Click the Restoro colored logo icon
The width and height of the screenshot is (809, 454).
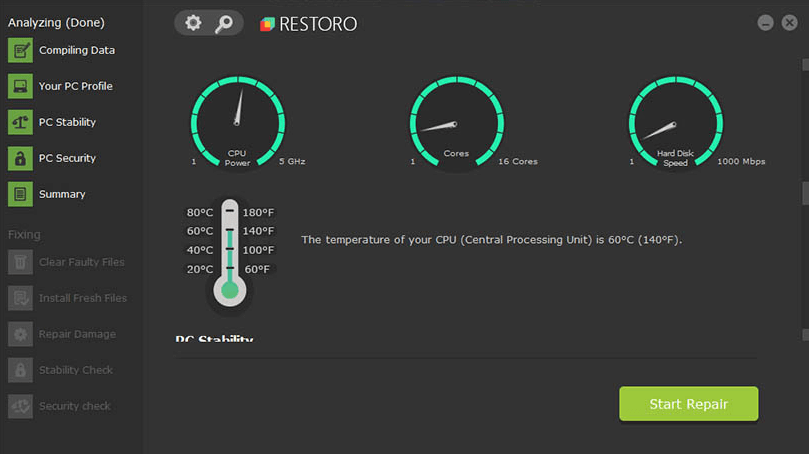(x=267, y=24)
